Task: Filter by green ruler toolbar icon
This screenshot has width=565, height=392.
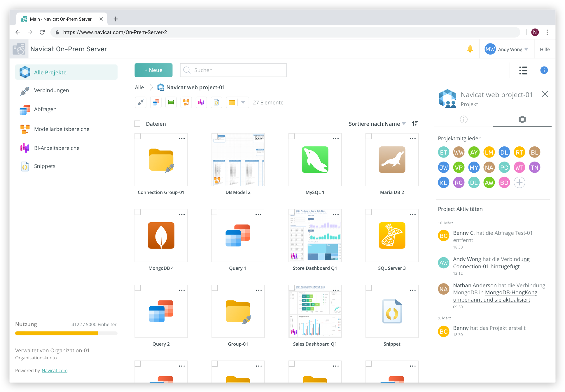Action: (171, 102)
